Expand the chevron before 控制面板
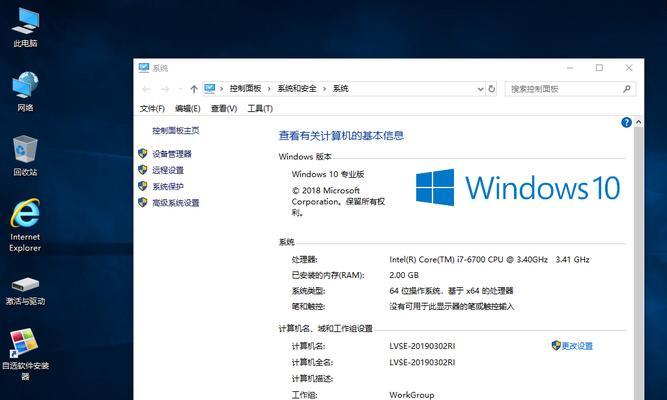 [222, 89]
